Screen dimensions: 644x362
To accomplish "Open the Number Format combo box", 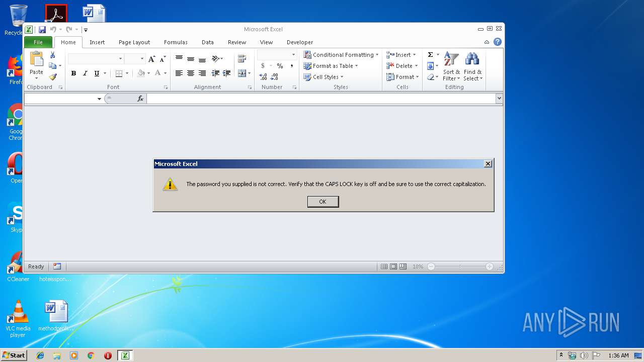I will coord(277,54).
